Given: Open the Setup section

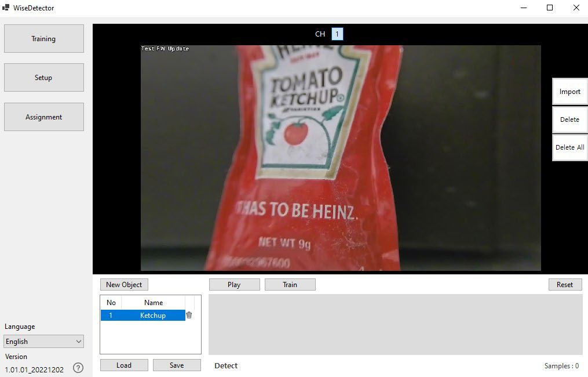Looking at the screenshot, I should (44, 77).
